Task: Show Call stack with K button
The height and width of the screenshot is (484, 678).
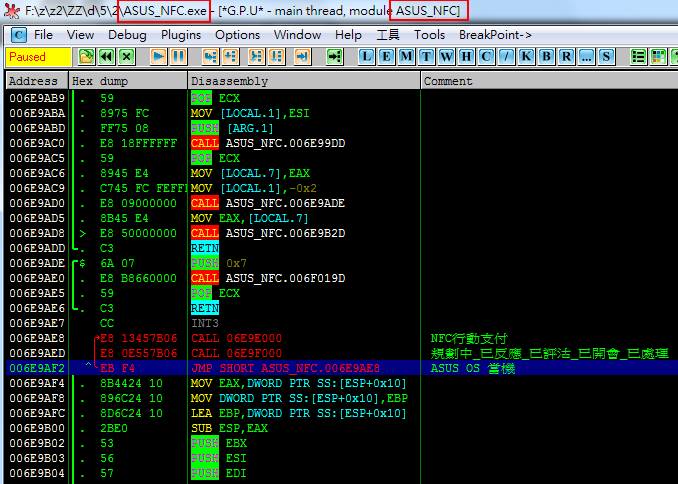Action: [526, 57]
